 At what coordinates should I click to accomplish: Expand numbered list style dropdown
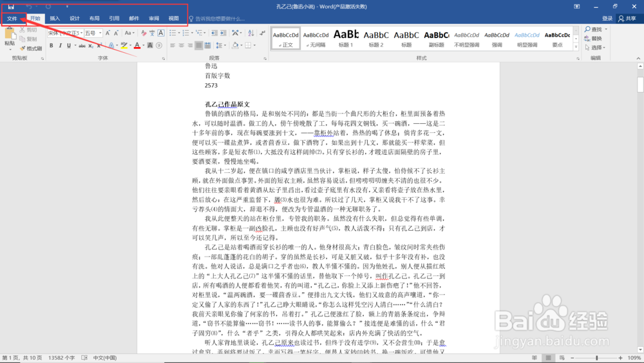[x=192, y=33]
